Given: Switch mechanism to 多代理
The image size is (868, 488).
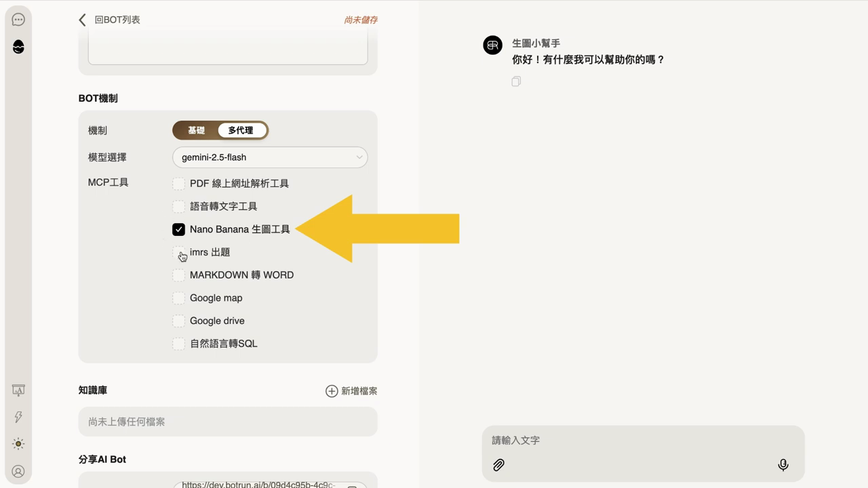Looking at the screenshot, I should click(241, 130).
